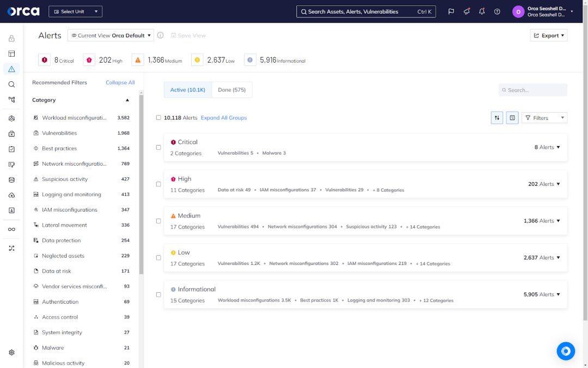Filter by Vulnerabilities category in sidebar

coord(81,134)
